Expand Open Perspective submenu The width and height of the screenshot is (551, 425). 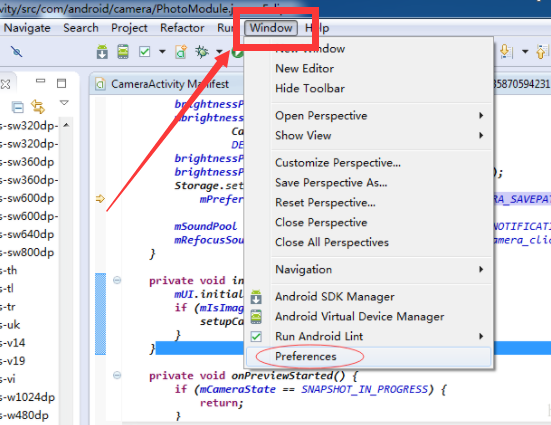coord(369,116)
